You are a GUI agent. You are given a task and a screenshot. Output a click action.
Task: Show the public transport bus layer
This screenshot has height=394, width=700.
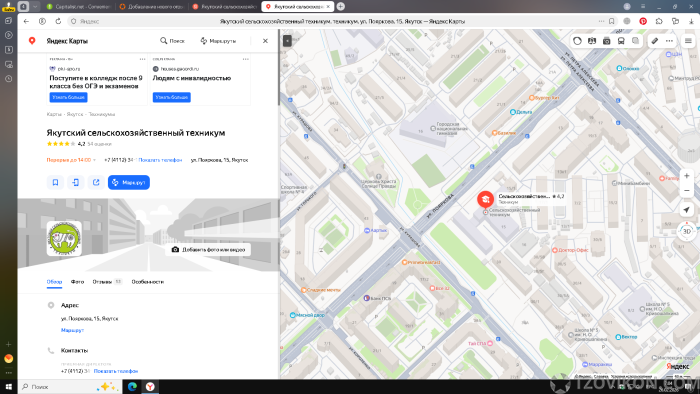pyautogui.click(x=621, y=41)
